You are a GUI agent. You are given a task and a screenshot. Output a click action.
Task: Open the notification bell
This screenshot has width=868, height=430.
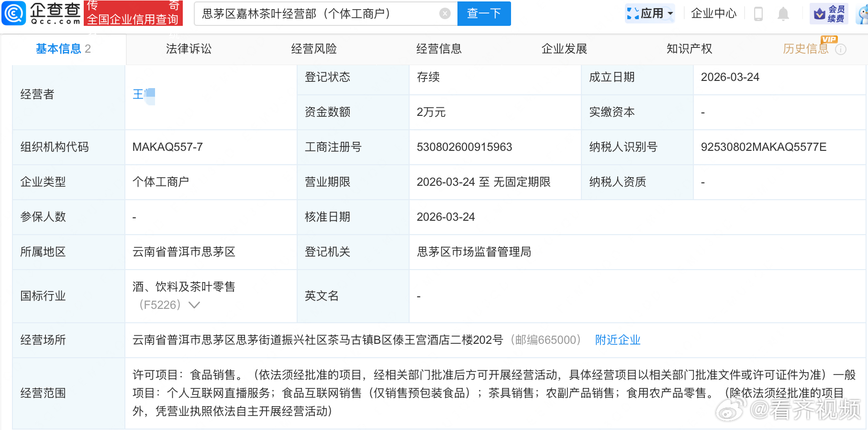click(783, 13)
